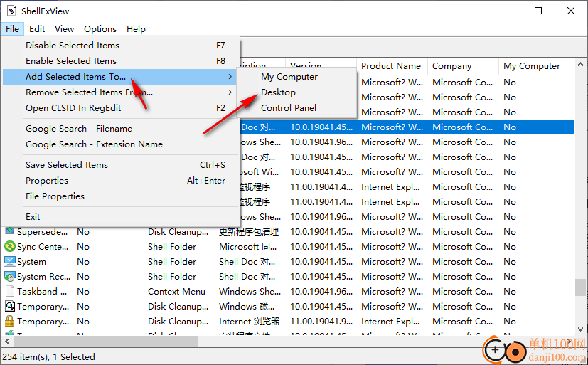The height and width of the screenshot is (365, 588).
Task: Select Save Selected Items
Action: [x=121, y=164]
